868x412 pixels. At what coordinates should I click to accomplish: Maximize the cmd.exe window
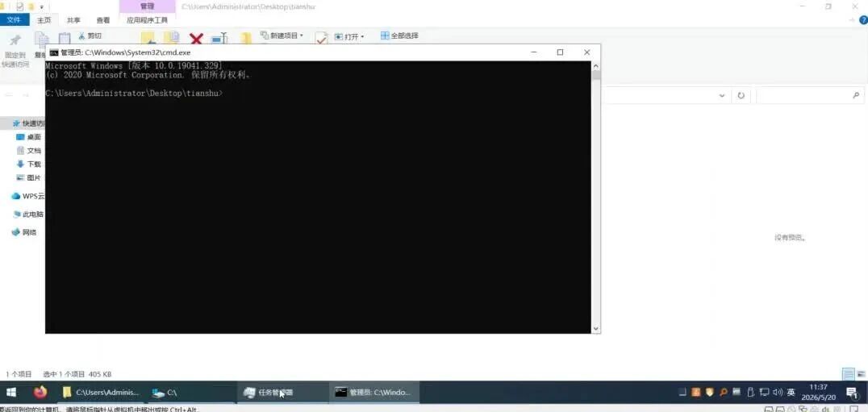click(x=560, y=52)
